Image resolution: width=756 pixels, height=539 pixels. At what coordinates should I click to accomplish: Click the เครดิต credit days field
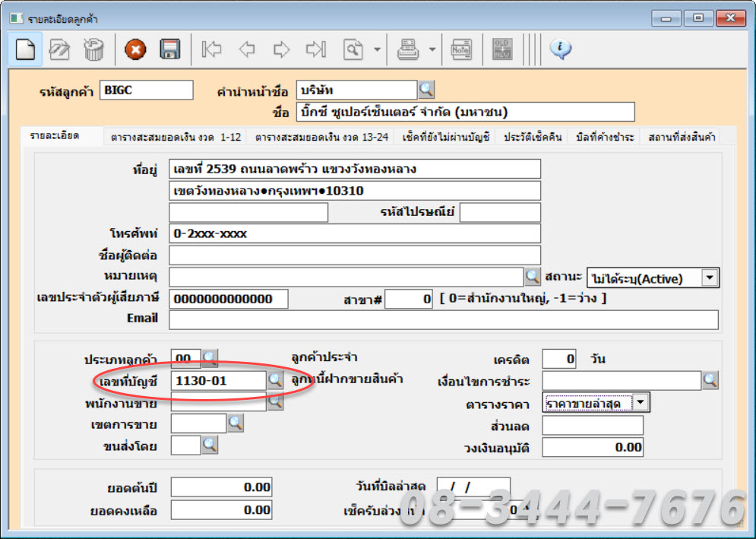coord(558,359)
